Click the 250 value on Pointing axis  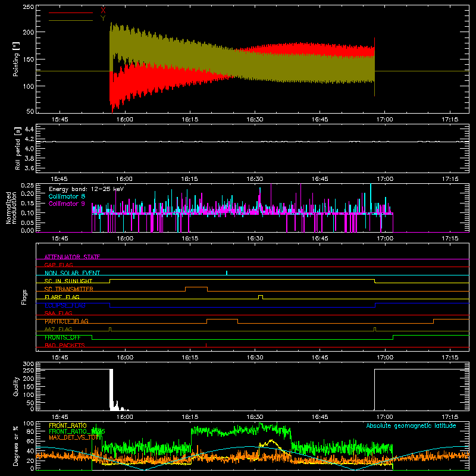pyautogui.click(x=29, y=7)
